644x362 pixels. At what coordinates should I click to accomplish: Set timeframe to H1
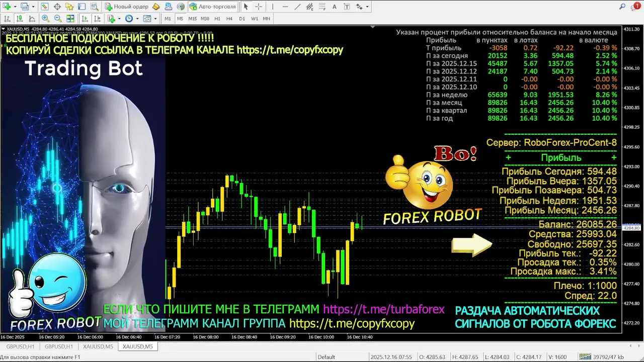tap(217, 19)
